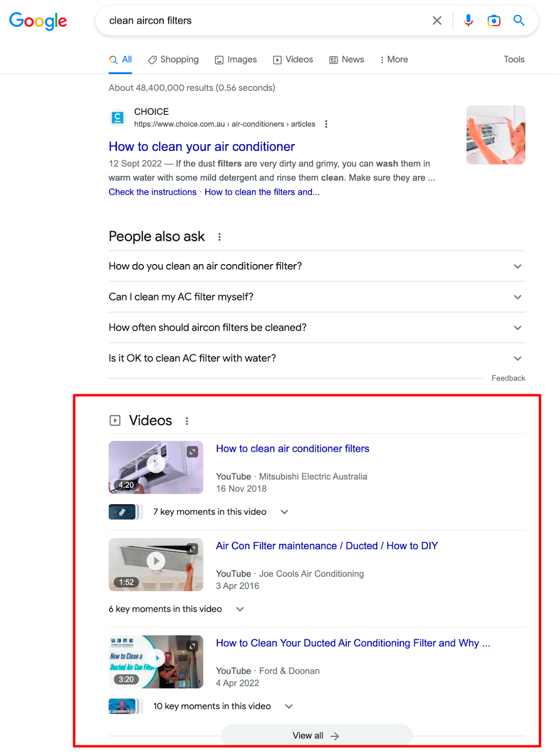Open the three-dot menu beside the CHOICE URL

[x=326, y=124]
